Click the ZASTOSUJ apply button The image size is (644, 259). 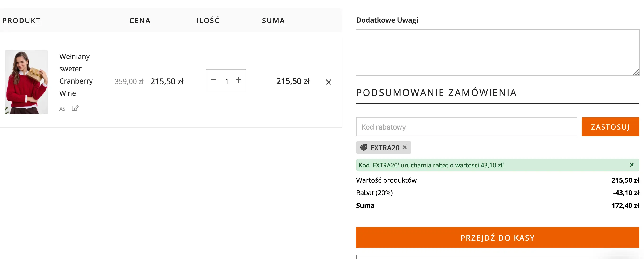tap(610, 127)
